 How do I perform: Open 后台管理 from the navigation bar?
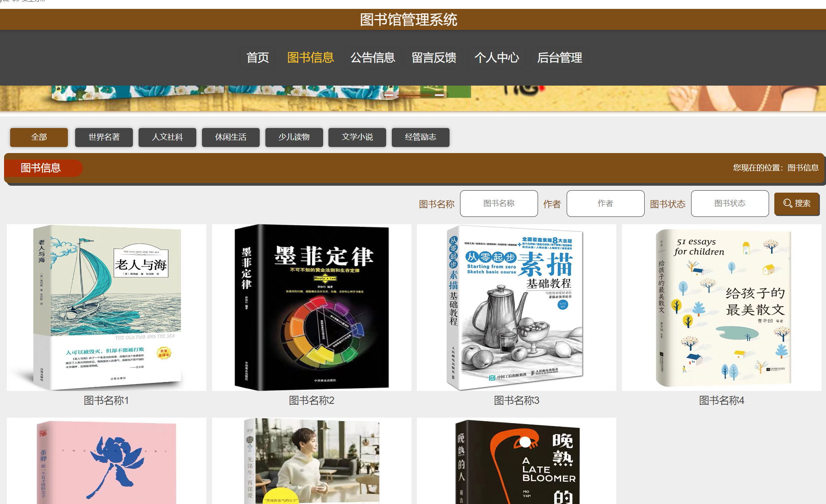point(559,58)
